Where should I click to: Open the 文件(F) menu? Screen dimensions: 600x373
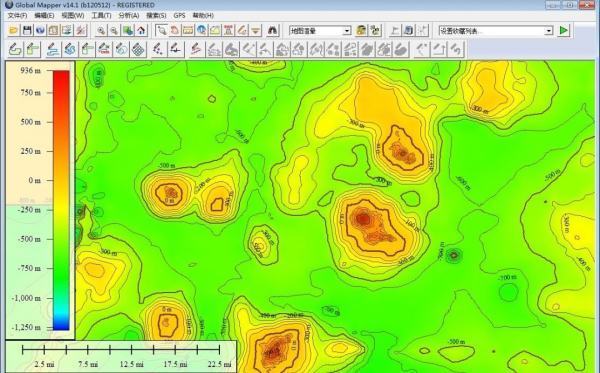(x=18, y=16)
